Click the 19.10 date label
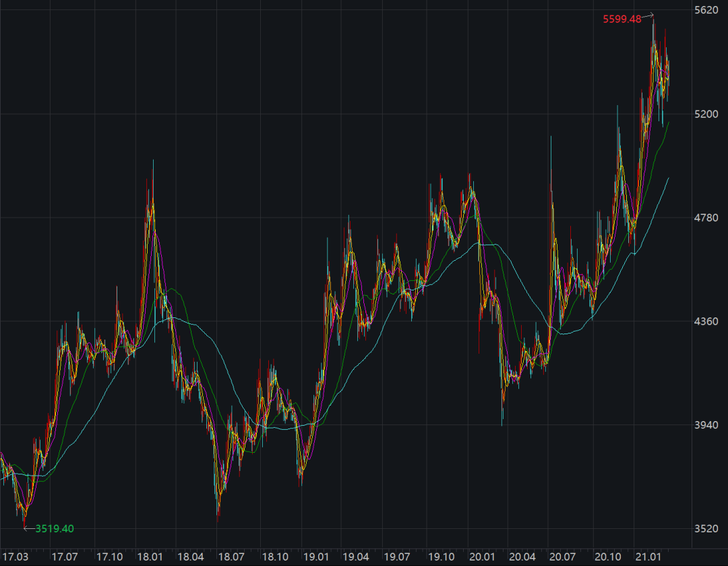 [x=441, y=557]
